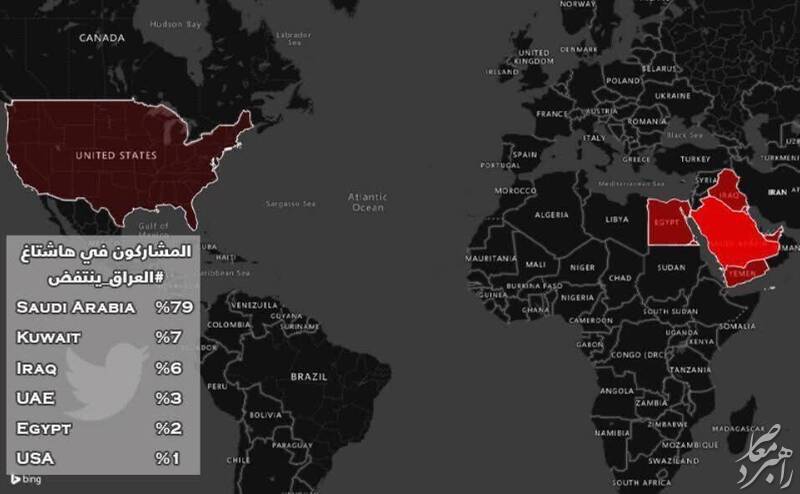Click the Brazil label on map
This screenshot has height=494, width=800.
(x=309, y=377)
